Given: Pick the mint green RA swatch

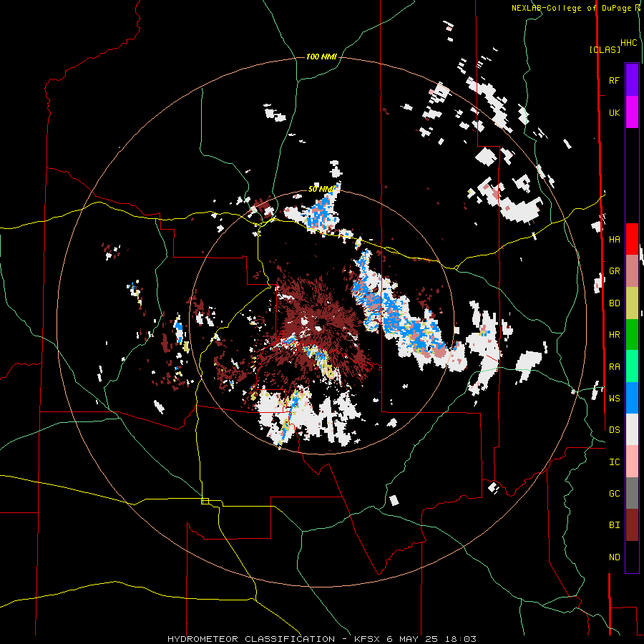Looking at the screenshot, I should pos(632,366).
